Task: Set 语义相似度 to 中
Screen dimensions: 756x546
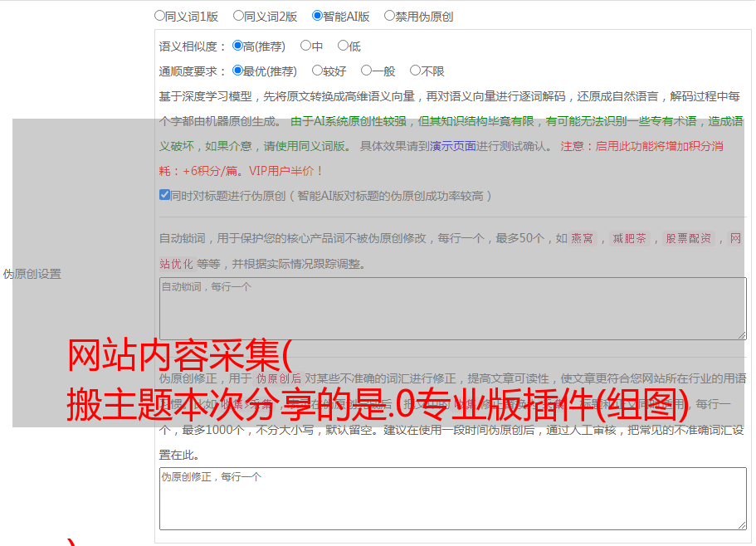Action: pos(305,46)
